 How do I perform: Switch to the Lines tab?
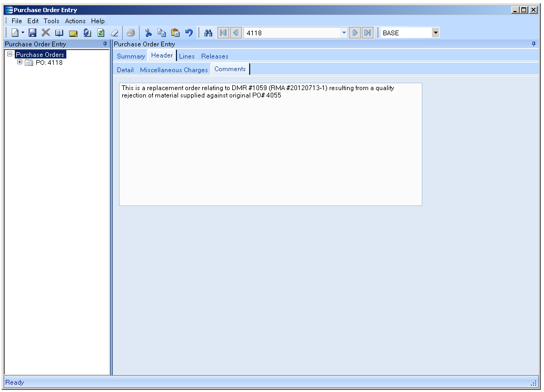[x=186, y=56]
